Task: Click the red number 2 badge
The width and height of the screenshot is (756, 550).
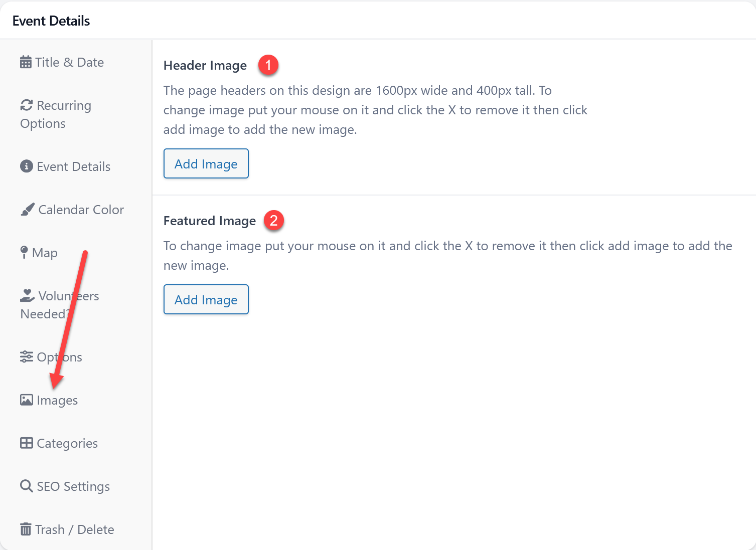Action: [x=274, y=221]
